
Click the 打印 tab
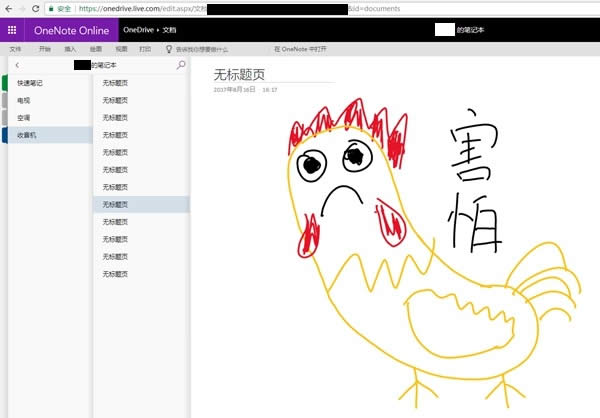click(146, 48)
